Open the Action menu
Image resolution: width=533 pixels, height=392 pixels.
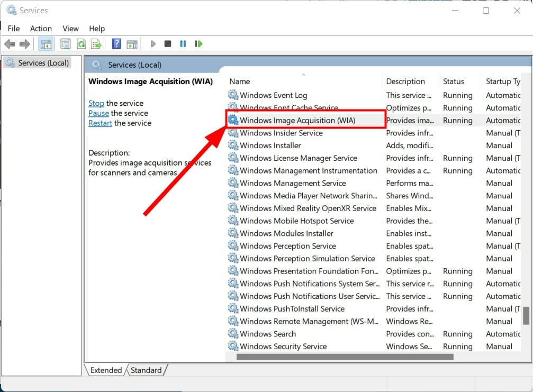tap(41, 29)
